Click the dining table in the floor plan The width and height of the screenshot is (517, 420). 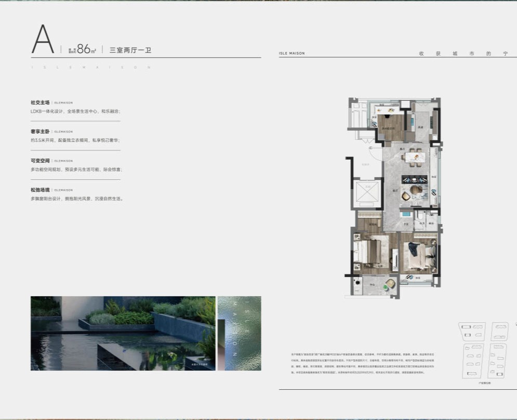415,157
